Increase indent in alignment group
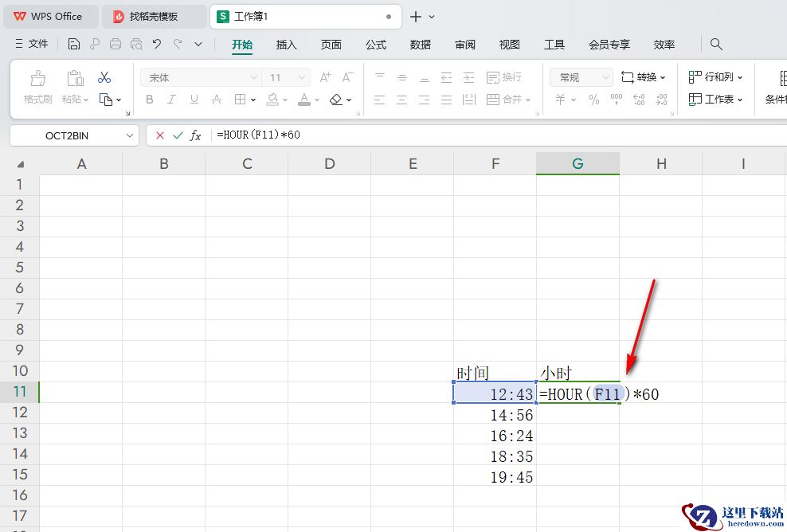The height and width of the screenshot is (532, 787). pyautogui.click(x=468, y=77)
